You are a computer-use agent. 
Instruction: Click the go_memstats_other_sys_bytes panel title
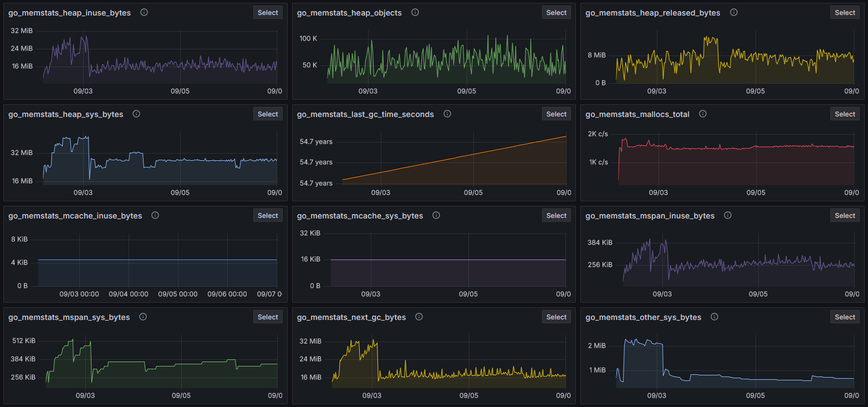pos(644,317)
